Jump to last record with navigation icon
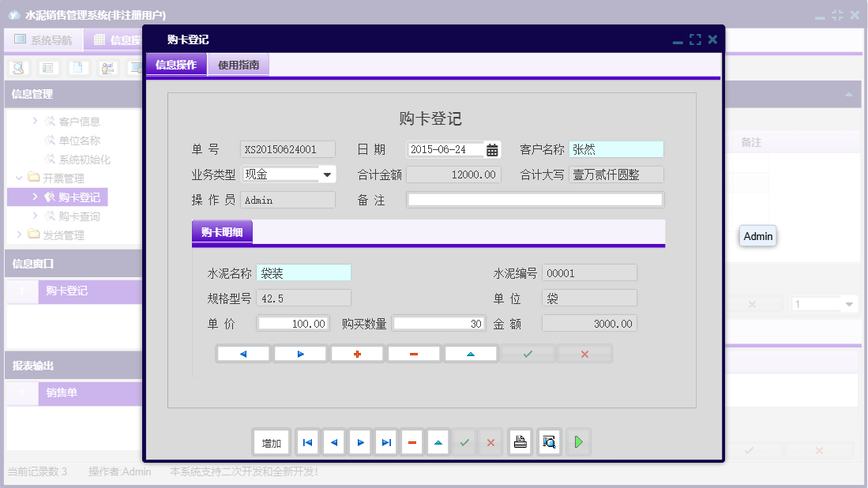 point(385,442)
